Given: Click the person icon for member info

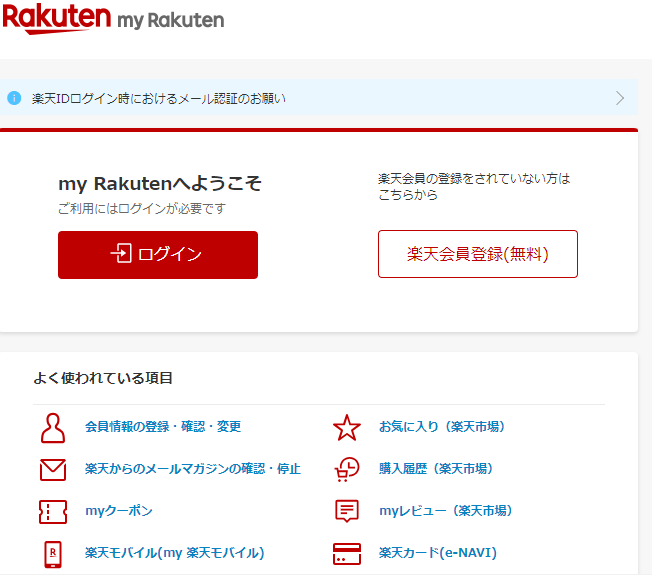Looking at the screenshot, I should 53,428.
